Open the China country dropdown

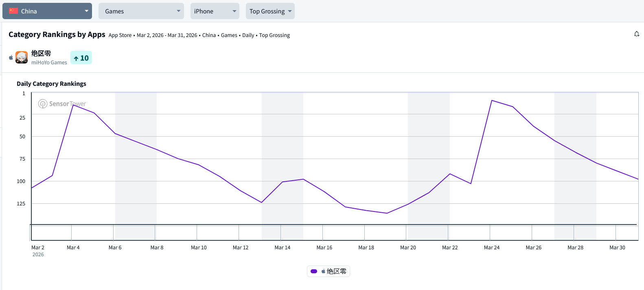(x=47, y=11)
